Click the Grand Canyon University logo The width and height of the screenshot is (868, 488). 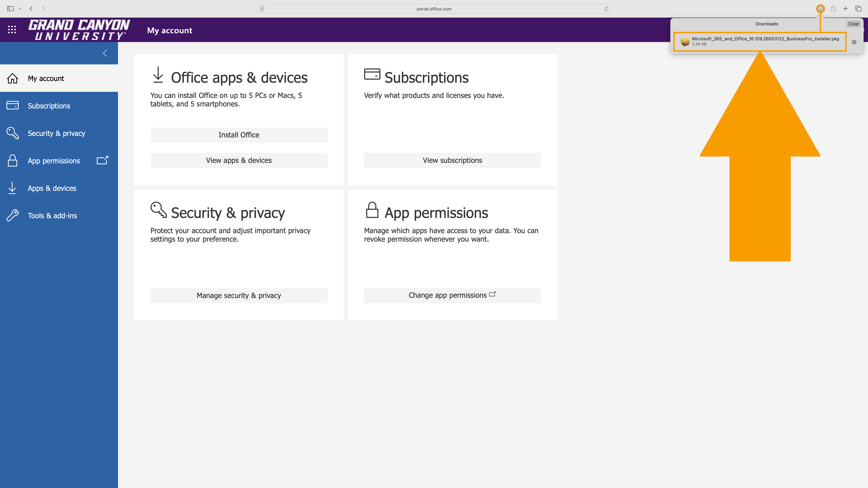pos(79,30)
